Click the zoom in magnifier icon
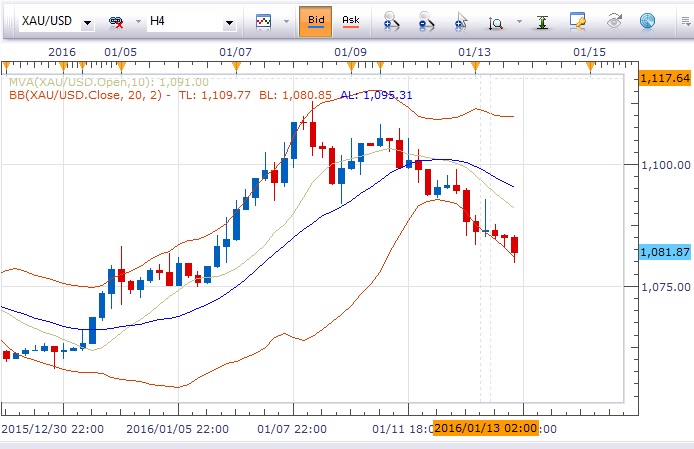This screenshot has height=449, width=694. [391, 21]
